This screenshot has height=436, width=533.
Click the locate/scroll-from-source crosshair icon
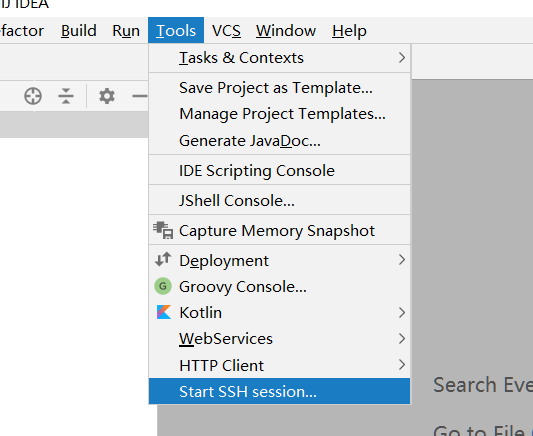tap(33, 96)
